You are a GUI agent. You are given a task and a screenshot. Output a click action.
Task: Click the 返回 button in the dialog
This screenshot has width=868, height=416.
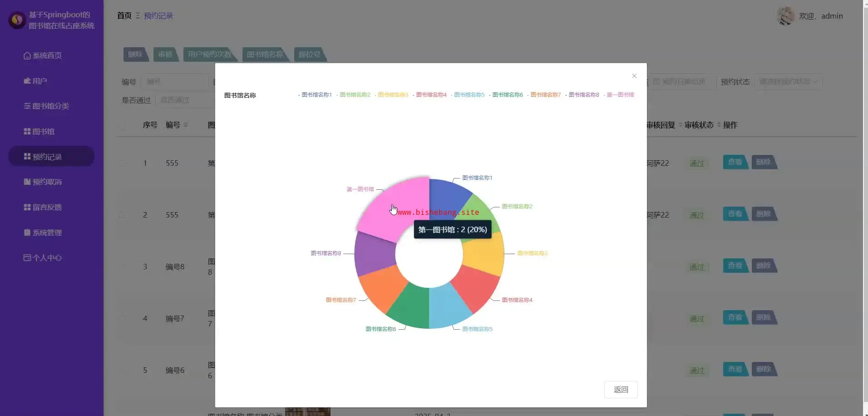621,390
